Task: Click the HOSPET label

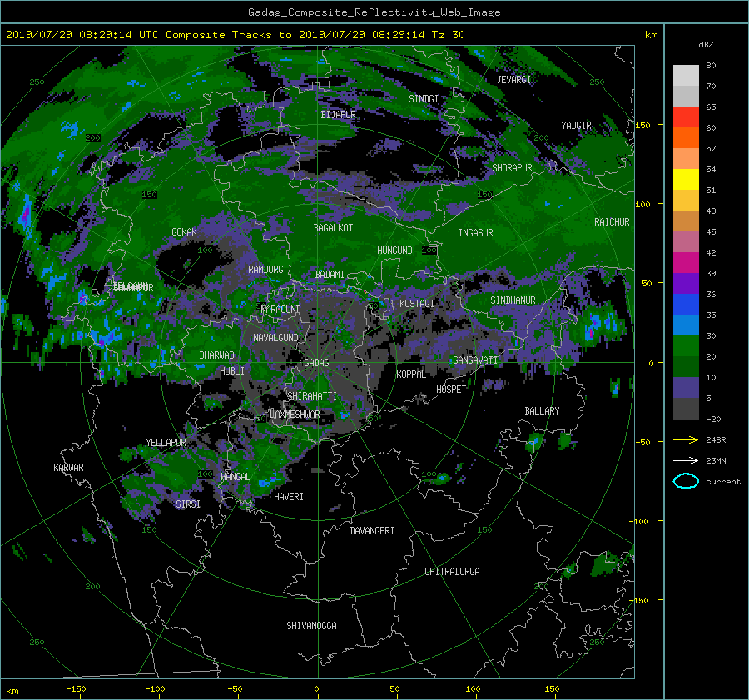Action: click(x=451, y=390)
